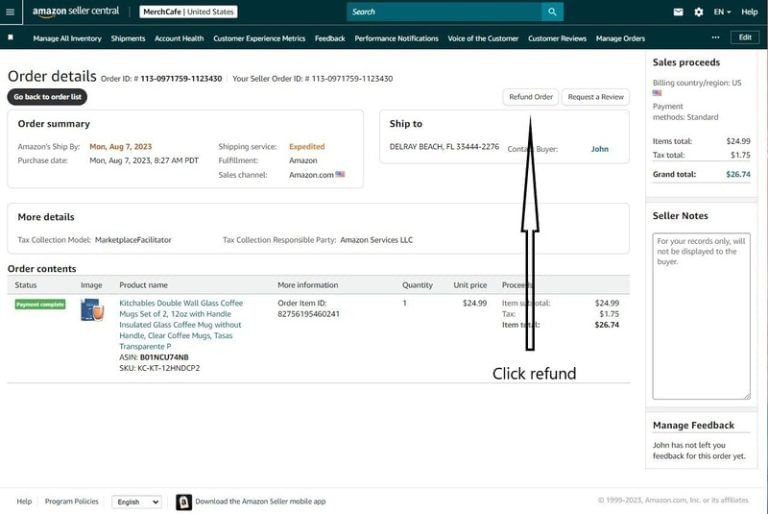The width and height of the screenshot is (768, 514).
Task: Go to Account Health menu item
Action: point(179,38)
